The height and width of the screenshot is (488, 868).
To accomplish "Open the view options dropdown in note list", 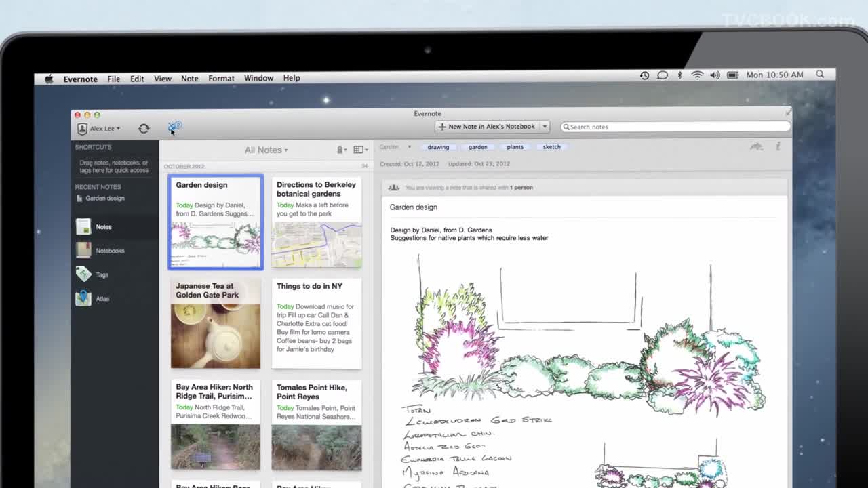I will [x=361, y=150].
